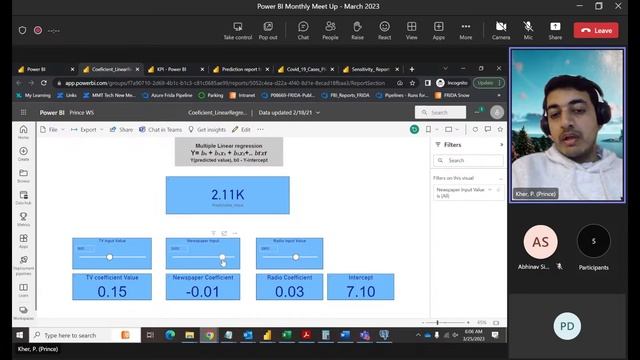The height and width of the screenshot is (360, 640).
Task: Open Create in the left navigation
Action: point(23,154)
